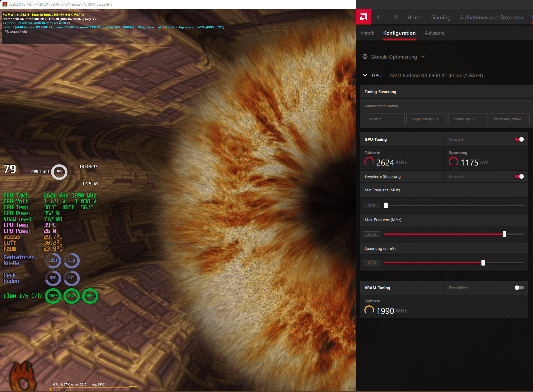Select Standard tuning preset
This screenshot has height=392, width=533.
coord(385,119)
